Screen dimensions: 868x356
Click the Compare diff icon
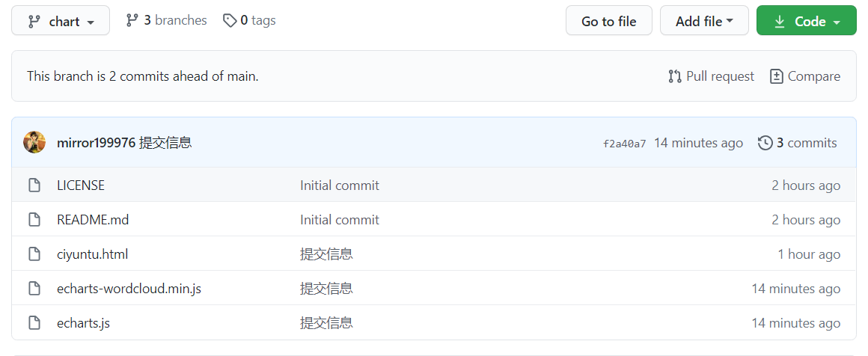pyautogui.click(x=777, y=76)
